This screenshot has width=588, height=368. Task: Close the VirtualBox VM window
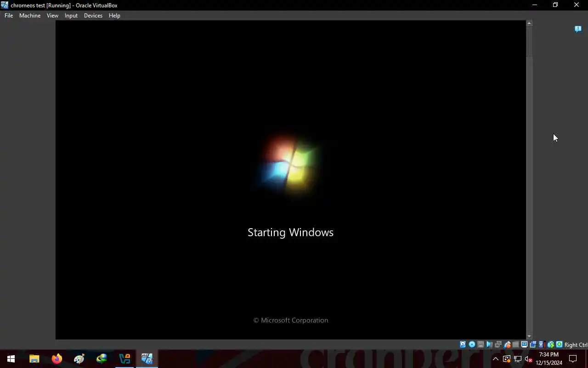point(577,5)
